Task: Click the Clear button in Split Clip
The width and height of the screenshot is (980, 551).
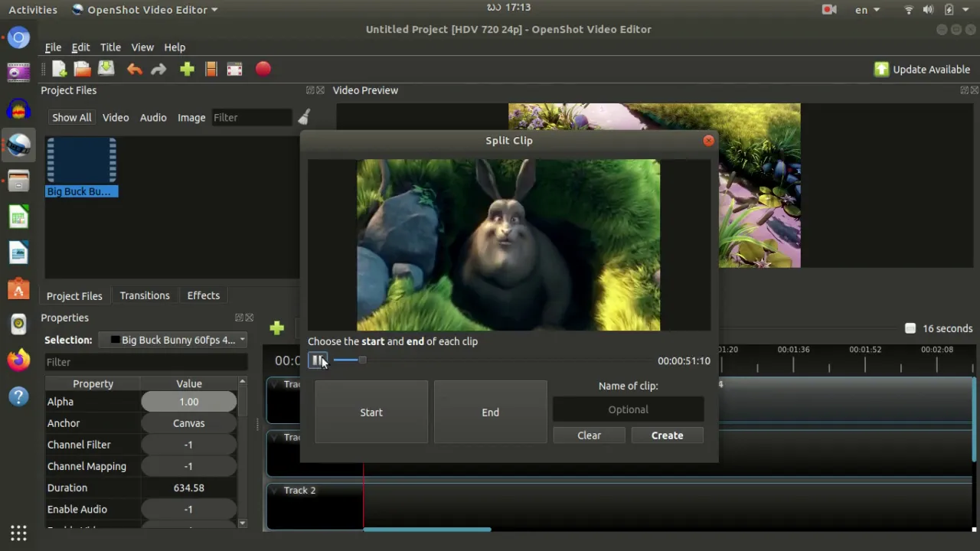Action: [590, 435]
